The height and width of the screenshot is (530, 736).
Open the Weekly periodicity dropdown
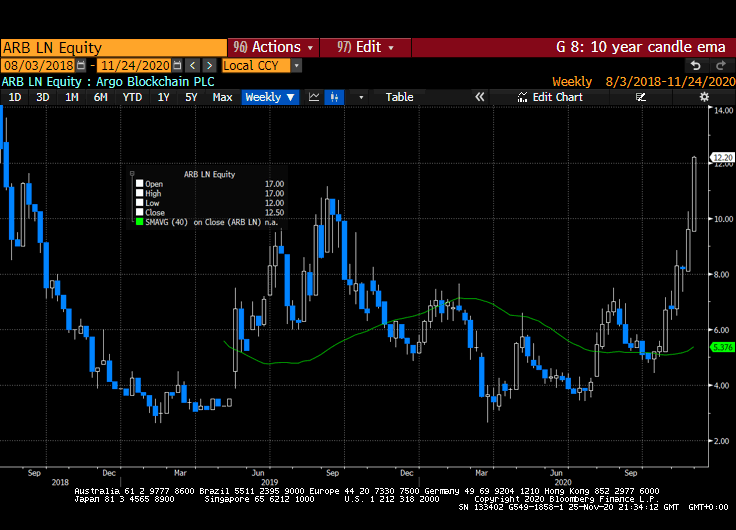tap(270, 97)
